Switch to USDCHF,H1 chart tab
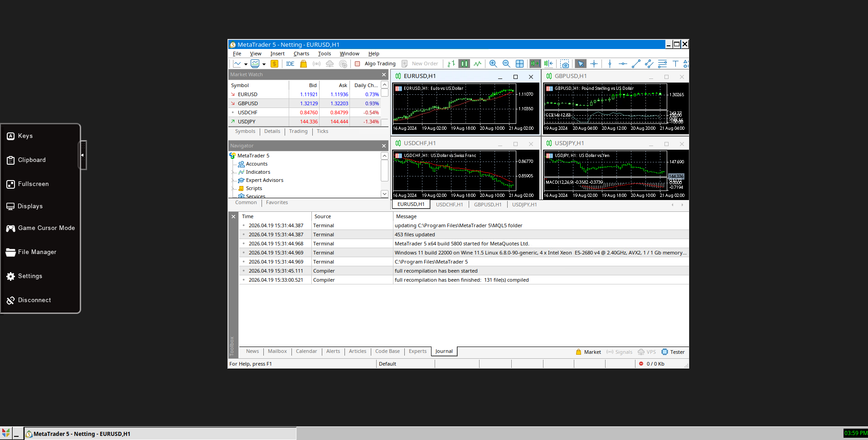This screenshot has height=440, width=868. [449, 205]
